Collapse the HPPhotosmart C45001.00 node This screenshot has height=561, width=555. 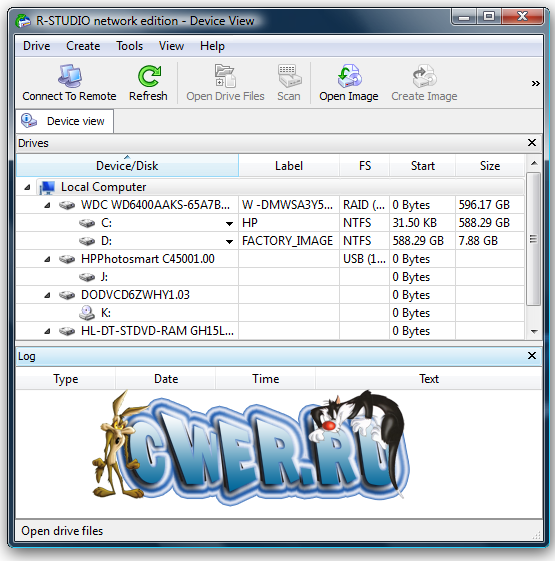(47, 259)
